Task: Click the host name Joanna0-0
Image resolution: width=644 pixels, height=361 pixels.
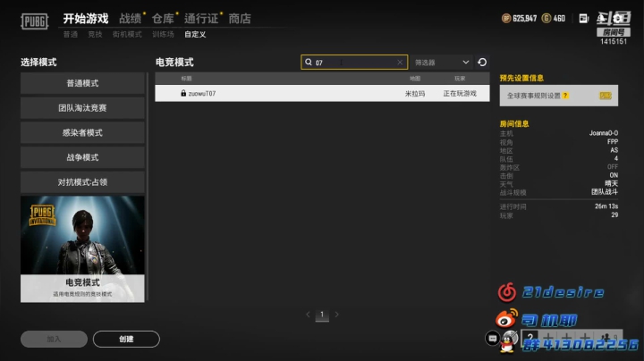Action: click(x=604, y=133)
